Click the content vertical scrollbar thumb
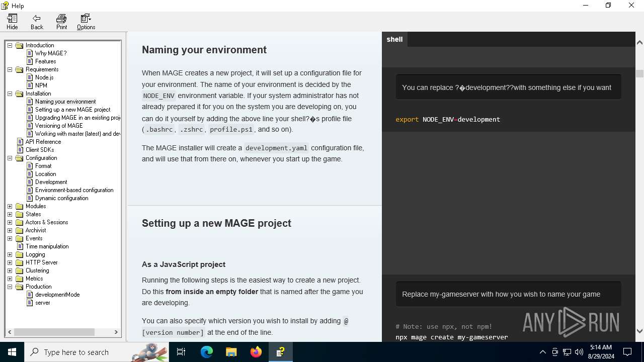The height and width of the screenshot is (362, 644). [639, 73]
